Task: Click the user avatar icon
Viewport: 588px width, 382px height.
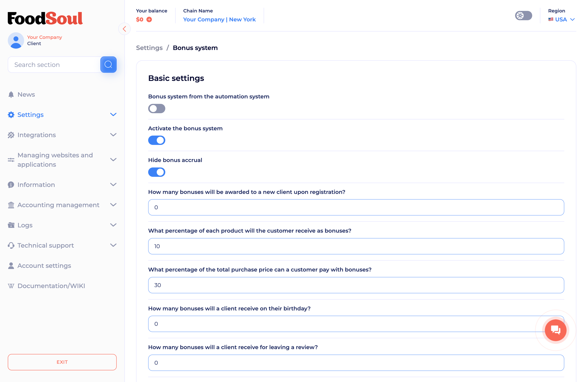Action: click(x=16, y=40)
